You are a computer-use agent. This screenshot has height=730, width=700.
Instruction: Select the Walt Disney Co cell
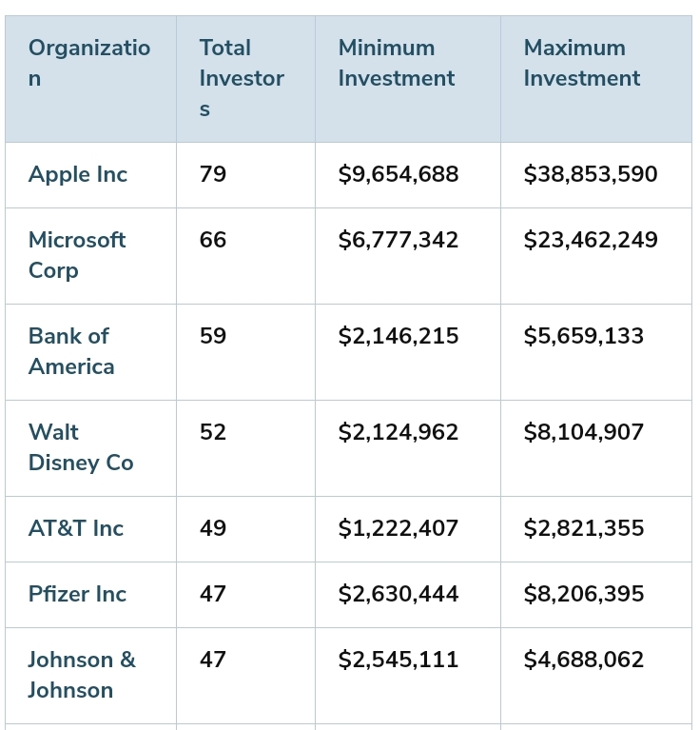pyautogui.click(x=81, y=447)
